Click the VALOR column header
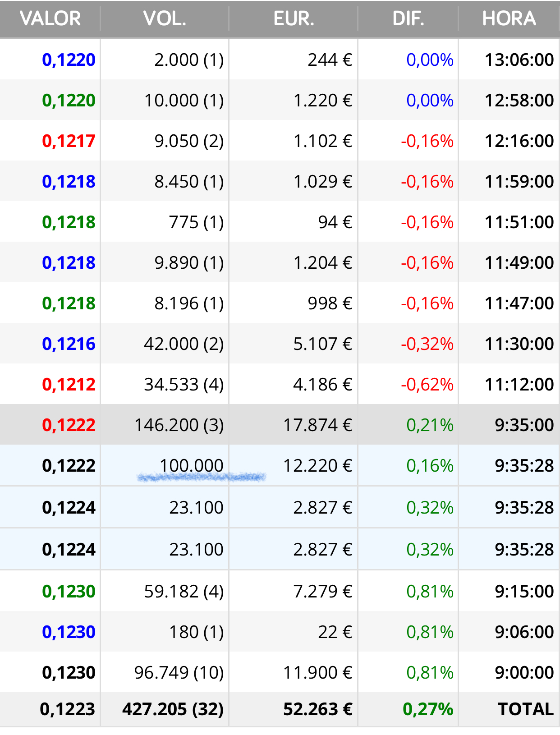The height and width of the screenshot is (735, 560). point(50,19)
